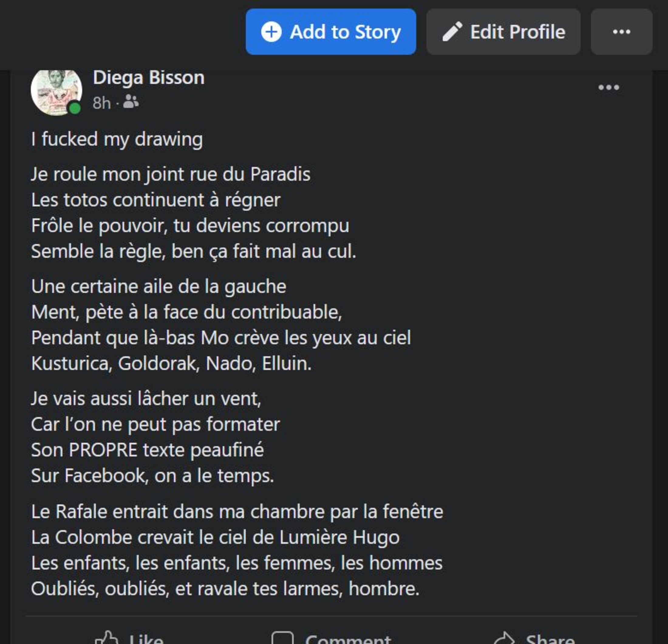Click the line "Sur Facebook, on a le temps."
The image size is (668, 644).
[152, 475]
